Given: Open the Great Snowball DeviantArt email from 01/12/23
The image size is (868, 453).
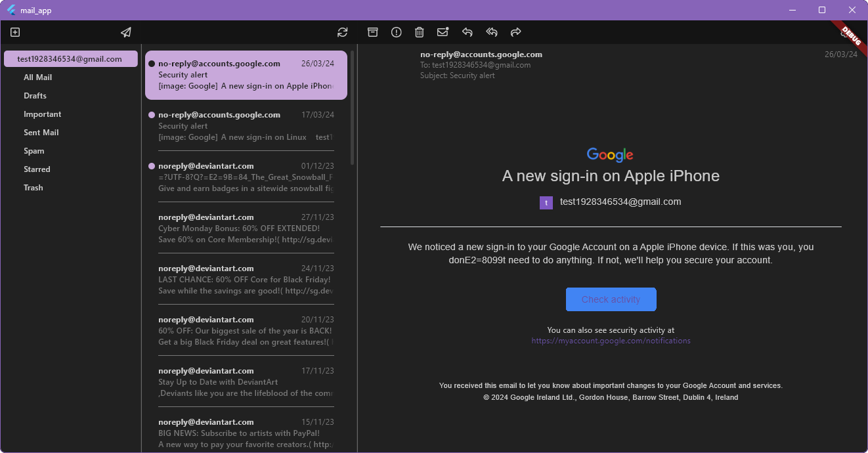Looking at the screenshot, I should [x=246, y=177].
